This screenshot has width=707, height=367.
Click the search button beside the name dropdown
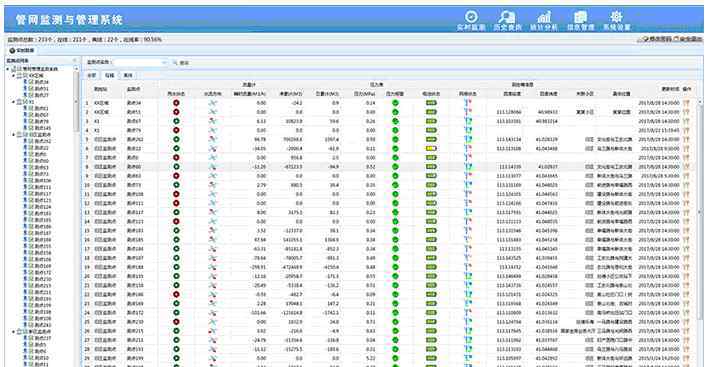pos(181,63)
